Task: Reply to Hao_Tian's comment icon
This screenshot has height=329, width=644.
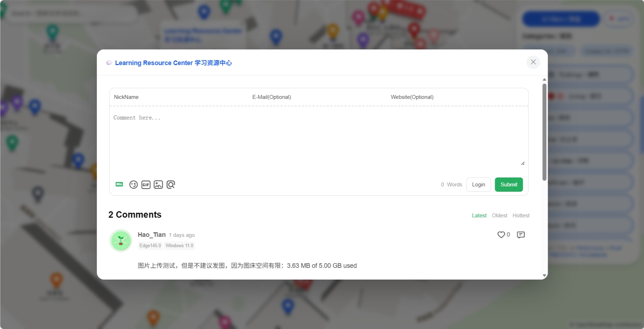Action: click(521, 235)
